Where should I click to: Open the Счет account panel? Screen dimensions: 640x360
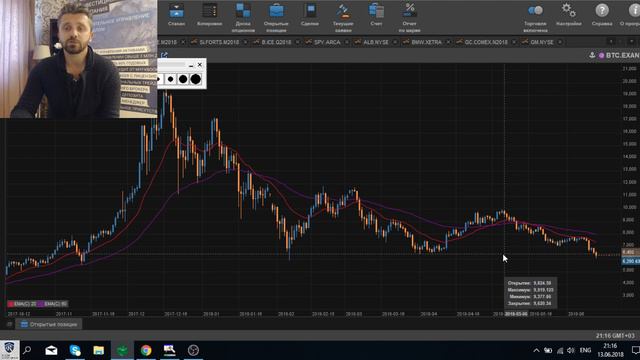[x=376, y=15]
